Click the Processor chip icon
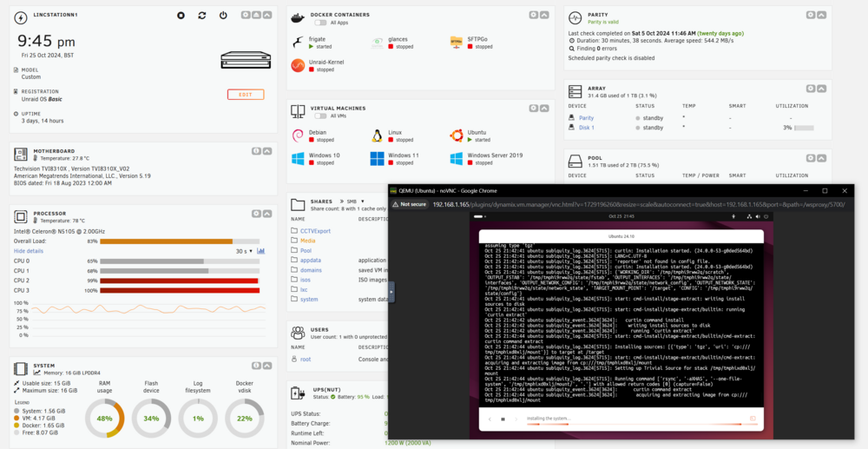This screenshot has height=449, width=868. (x=21, y=216)
